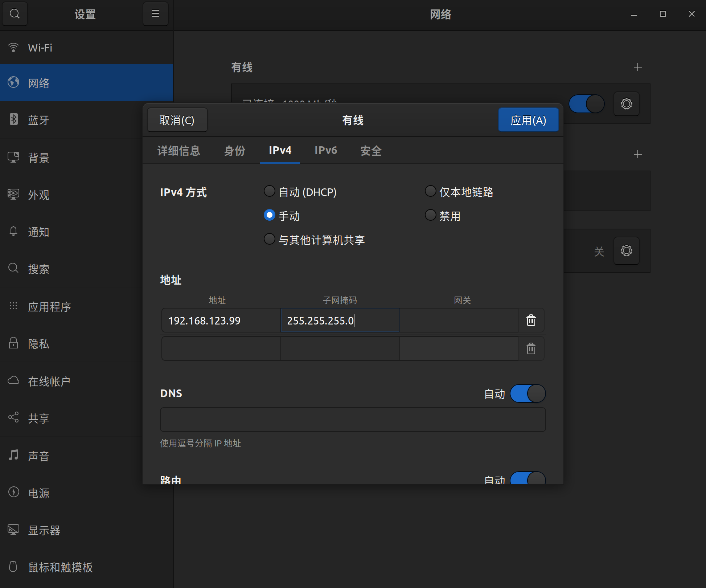
Task: Switch to 身份 identity tab
Action: coord(234,150)
